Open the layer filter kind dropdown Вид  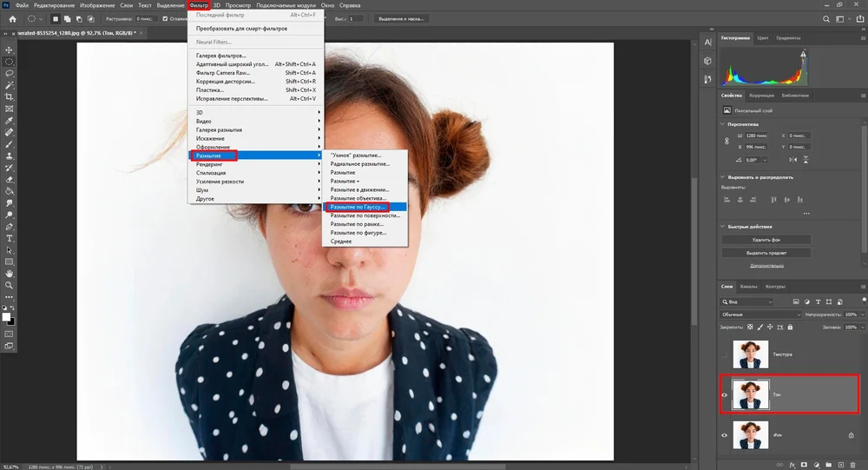coord(747,301)
